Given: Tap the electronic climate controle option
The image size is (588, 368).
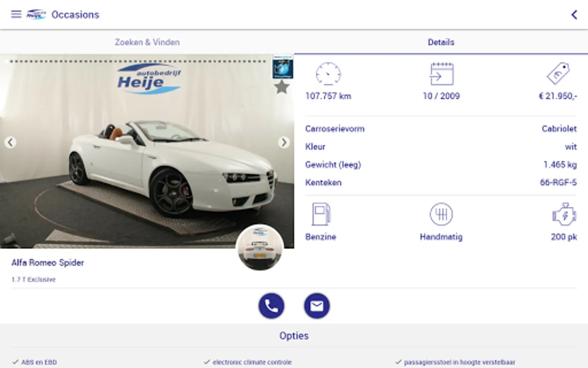Looking at the screenshot, I should (248, 362).
